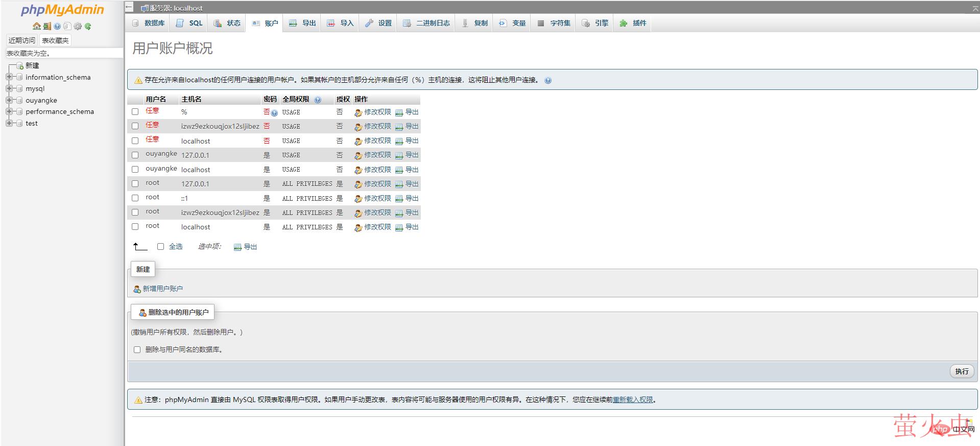Click the 表收藏夹 button
Image resolution: width=980 pixels, height=446 pixels.
55,40
